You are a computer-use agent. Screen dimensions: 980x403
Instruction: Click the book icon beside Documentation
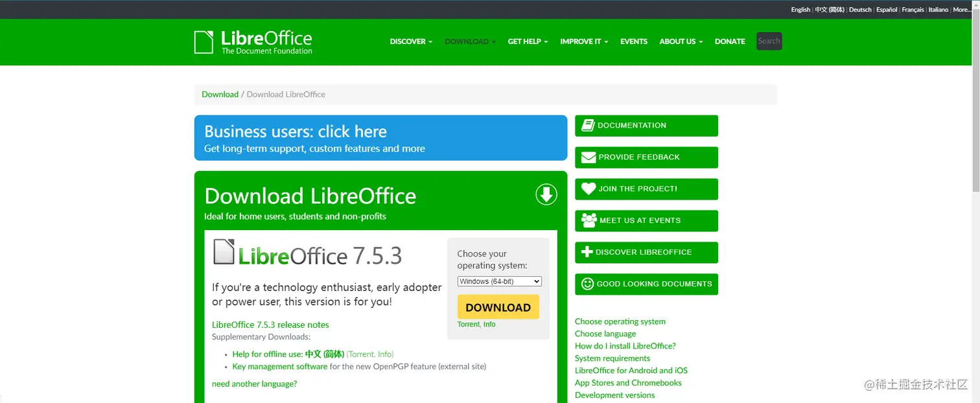(588, 125)
